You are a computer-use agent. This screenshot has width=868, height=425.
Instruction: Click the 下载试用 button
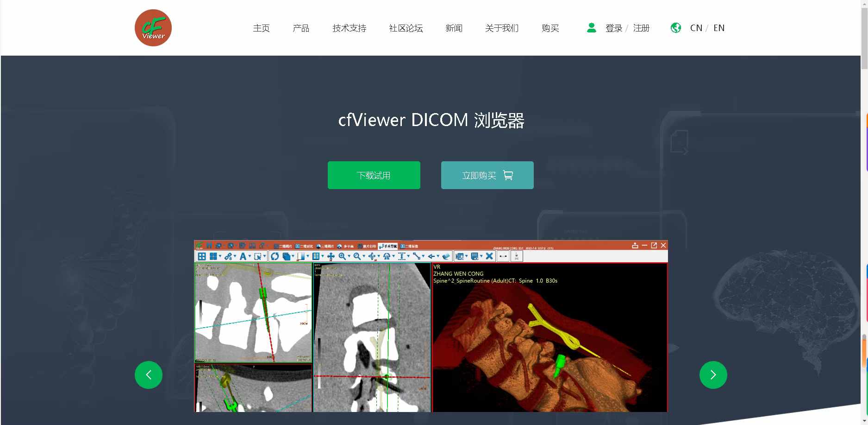(374, 175)
